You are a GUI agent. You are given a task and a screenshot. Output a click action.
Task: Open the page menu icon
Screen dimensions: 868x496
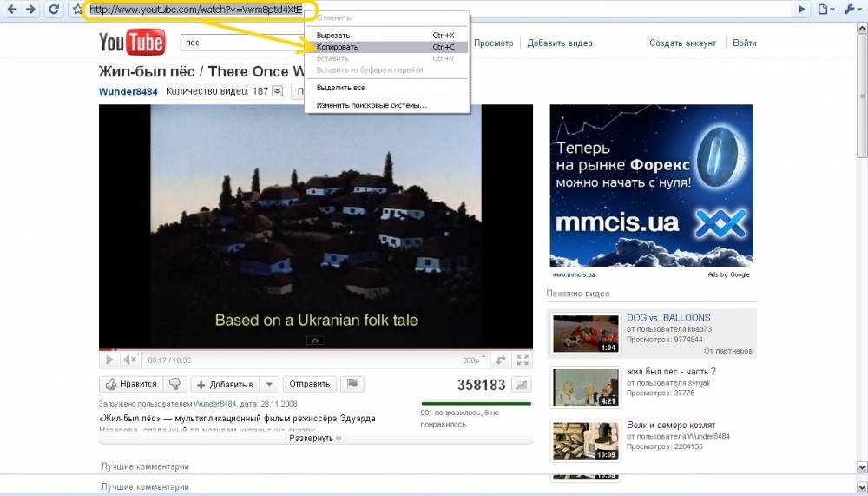(x=826, y=9)
